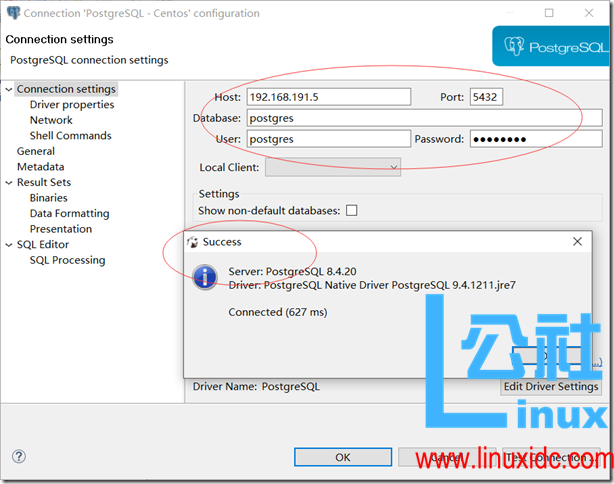Select Shell Commands in the tree

click(x=70, y=136)
